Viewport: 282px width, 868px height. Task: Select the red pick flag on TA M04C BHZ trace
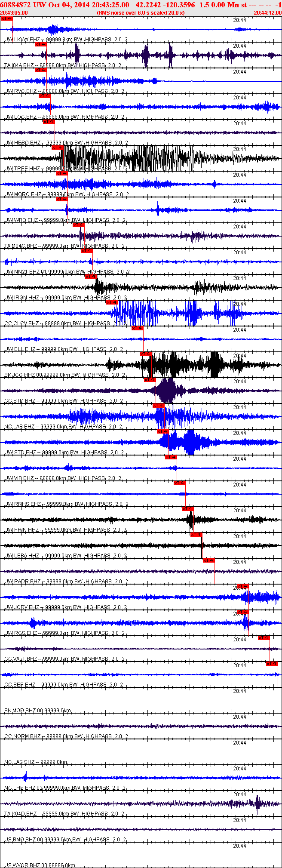[x=79, y=225]
